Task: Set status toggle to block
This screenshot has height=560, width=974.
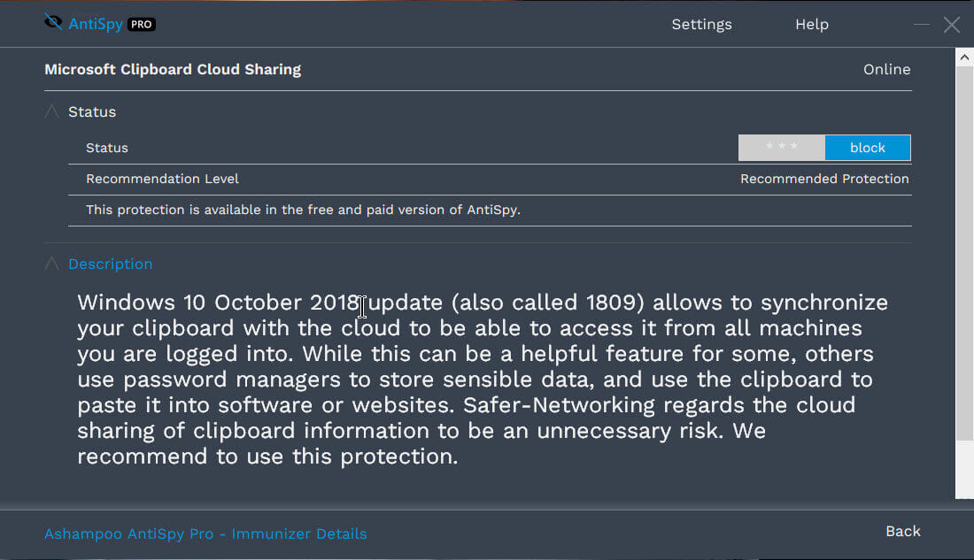Action: coord(867,148)
